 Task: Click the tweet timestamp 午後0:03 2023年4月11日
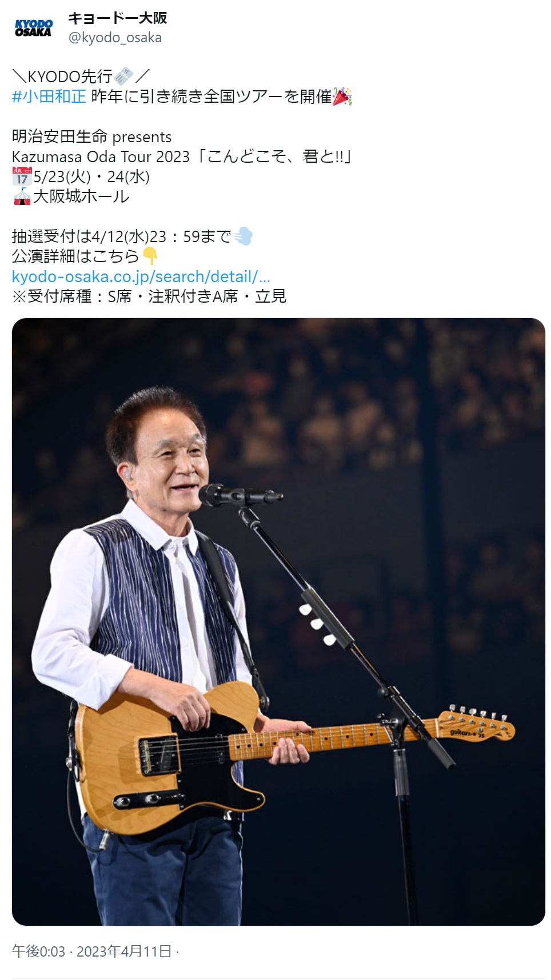92,951
